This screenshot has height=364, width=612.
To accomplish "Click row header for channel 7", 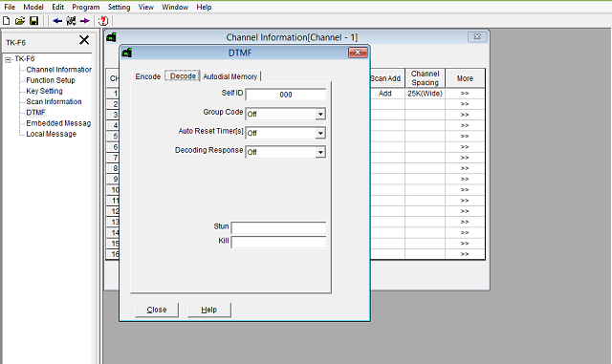I will tap(113, 158).
